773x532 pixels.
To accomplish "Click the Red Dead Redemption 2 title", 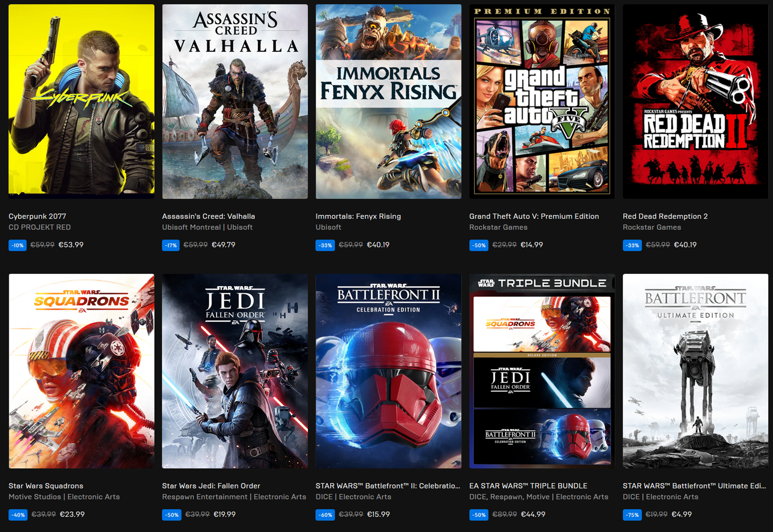I will coord(665,216).
